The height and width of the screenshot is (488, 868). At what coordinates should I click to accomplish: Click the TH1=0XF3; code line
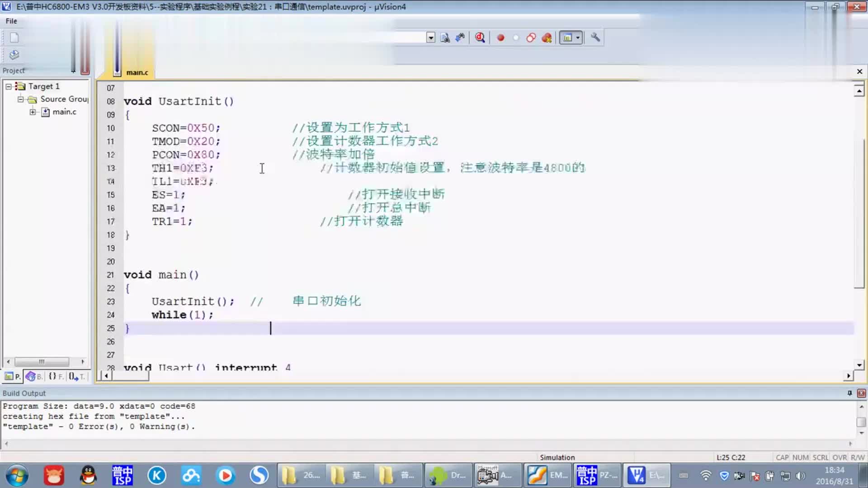[182, 168]
